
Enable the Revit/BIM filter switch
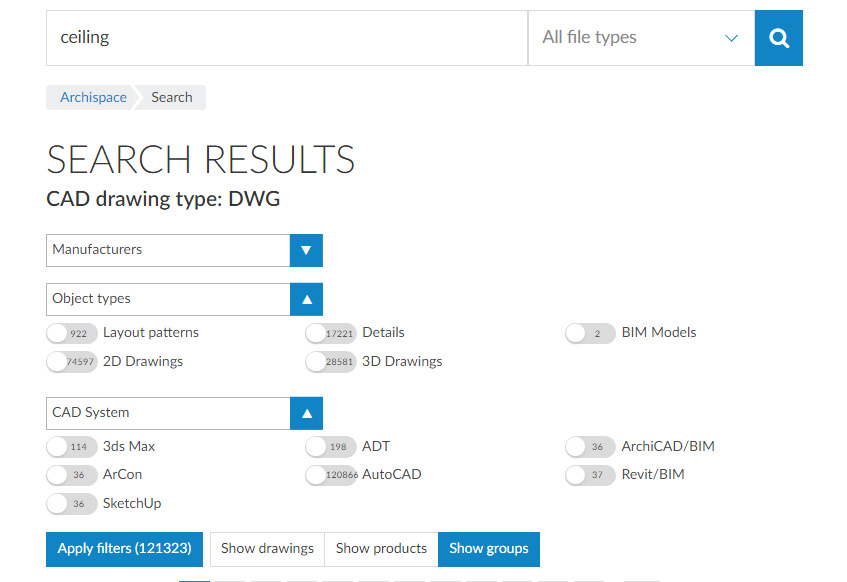[590, 475]
